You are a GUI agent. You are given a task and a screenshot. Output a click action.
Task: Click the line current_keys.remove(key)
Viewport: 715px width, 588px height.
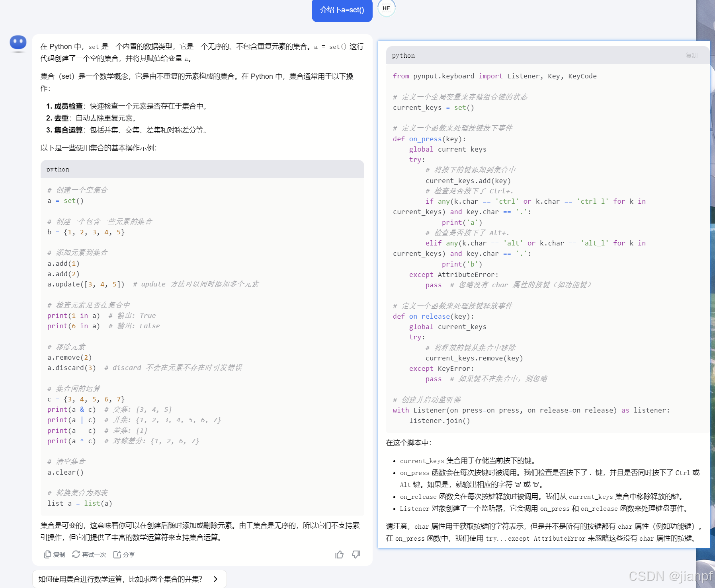coord(474,358)
